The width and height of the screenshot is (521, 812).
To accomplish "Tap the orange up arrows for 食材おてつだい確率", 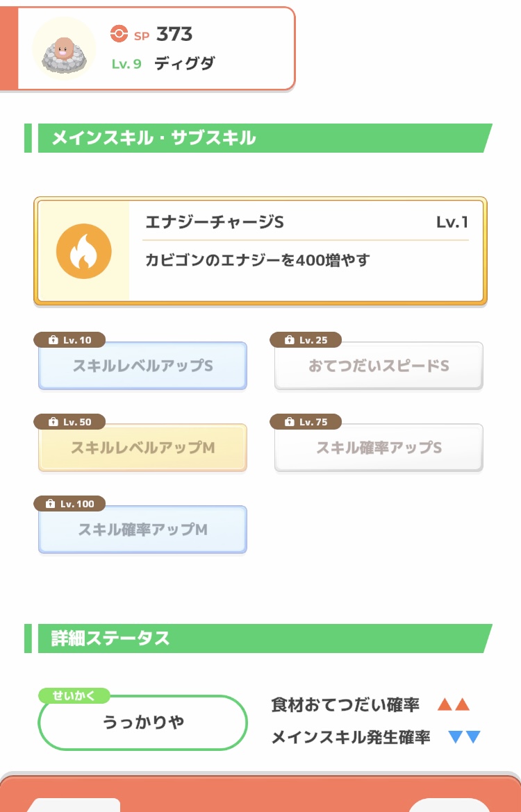I will pos(454,705).
